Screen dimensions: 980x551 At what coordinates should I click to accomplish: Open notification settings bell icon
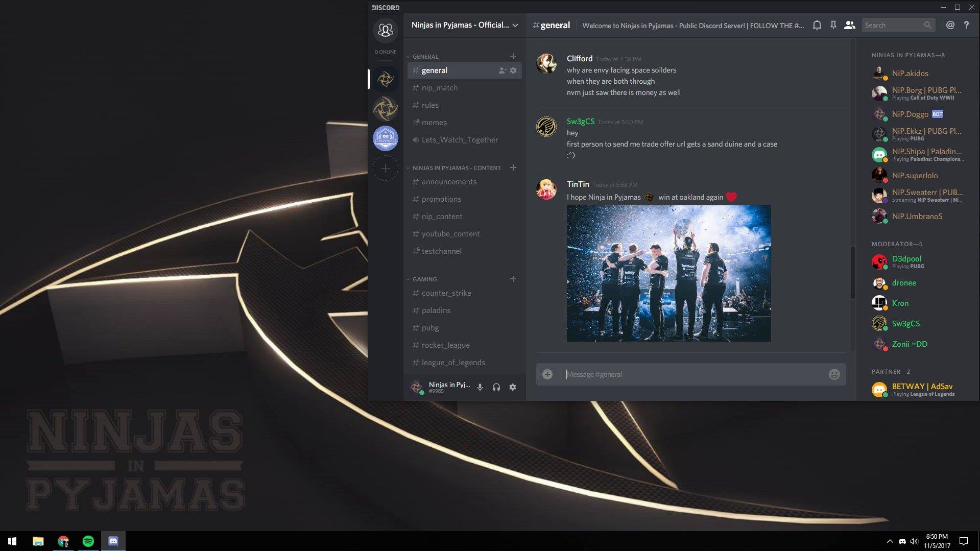click(817, 25)
